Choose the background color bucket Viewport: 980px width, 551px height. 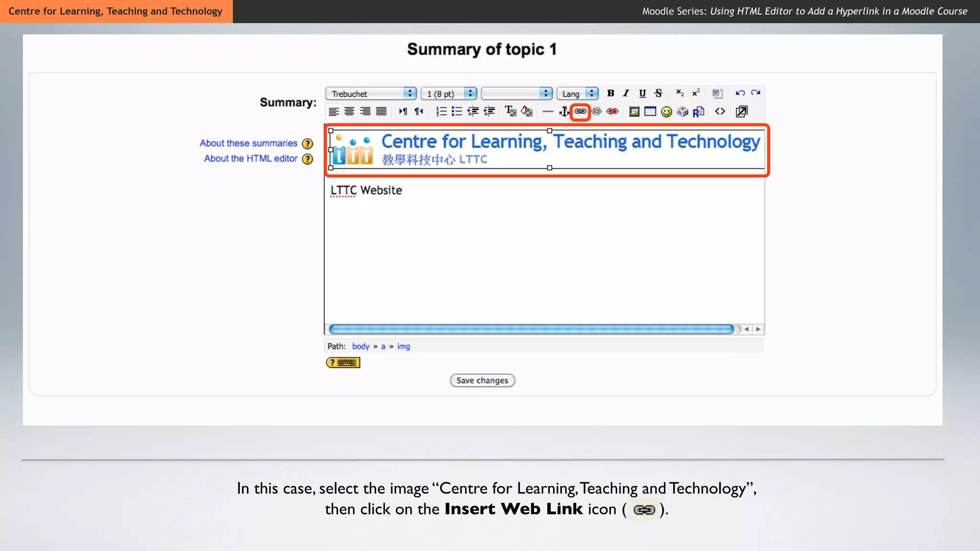pos(527,111)
